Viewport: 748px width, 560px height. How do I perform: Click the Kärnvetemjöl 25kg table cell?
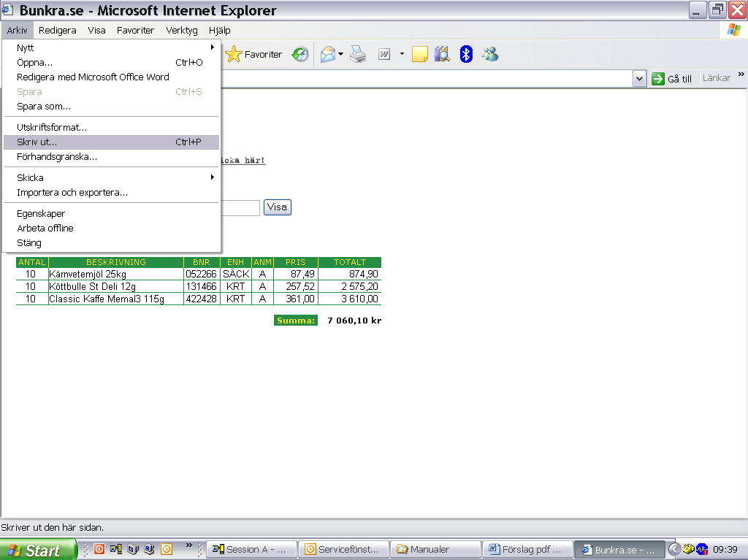(x=116, y=275)
